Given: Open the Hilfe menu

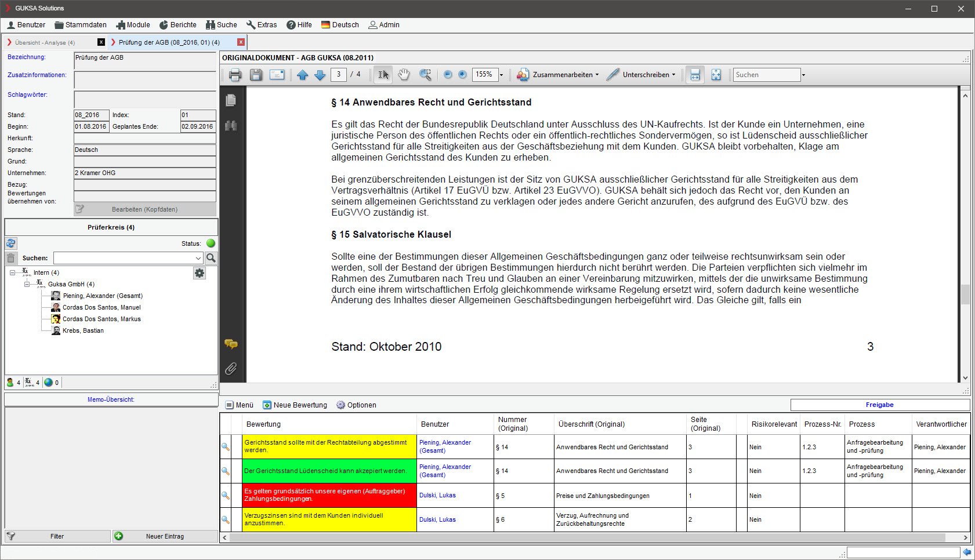Looking at the screenshot, I should [x=299, y=25].
